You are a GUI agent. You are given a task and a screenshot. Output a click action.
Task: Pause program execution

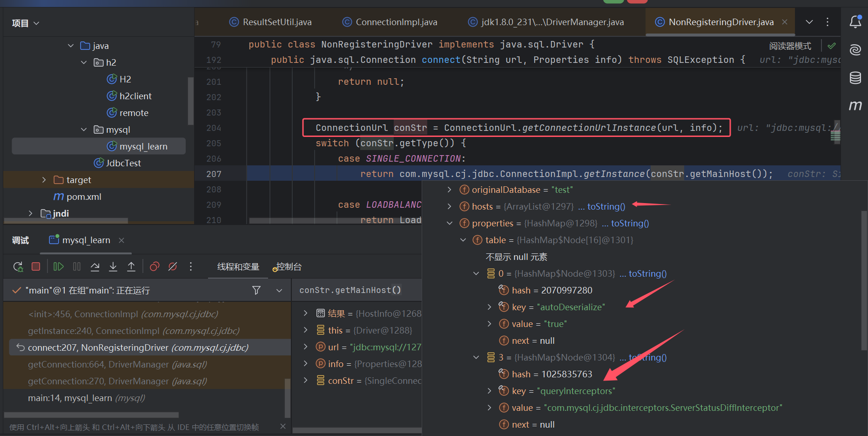pyautogui.click(x=77, y=266)
